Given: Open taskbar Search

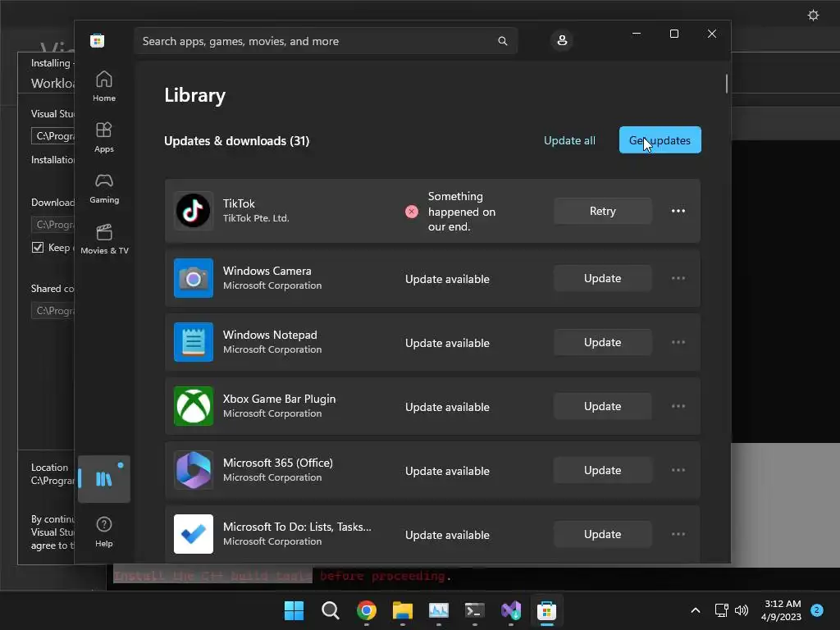Looking at the screenshot, I should [330, 610].
